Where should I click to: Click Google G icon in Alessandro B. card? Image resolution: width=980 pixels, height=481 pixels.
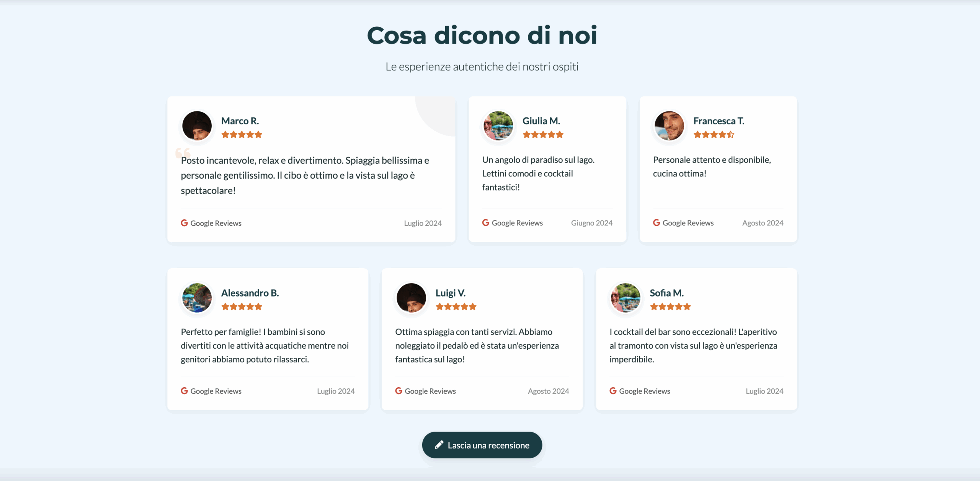coord(184,391)
